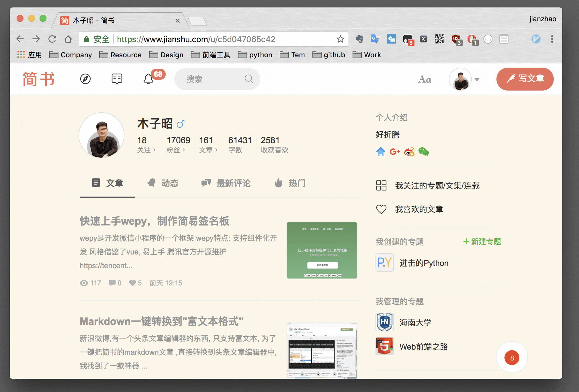579x392 pixels.
Task: Open Chrome's three-dot menu
Action: pos(552,39)
